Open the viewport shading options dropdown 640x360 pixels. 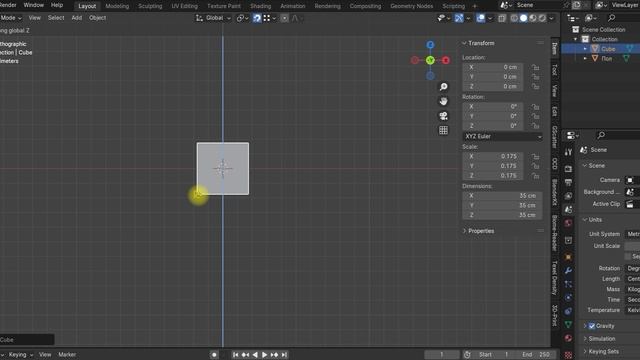point(551,18)
